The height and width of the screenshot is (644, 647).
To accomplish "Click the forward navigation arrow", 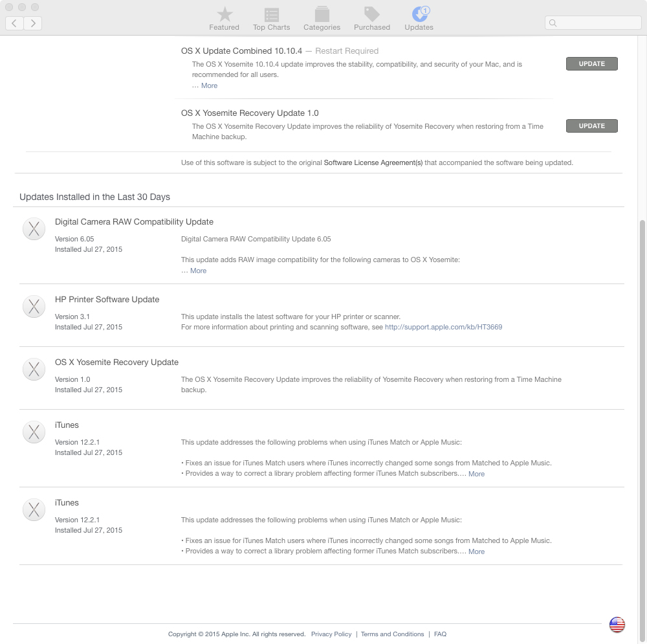I will click(x=32, y=23).
